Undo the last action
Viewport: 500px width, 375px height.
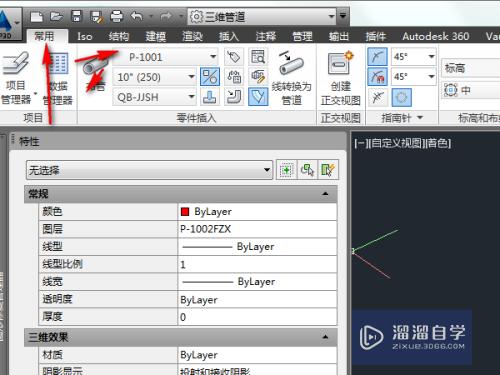point(137,16)
